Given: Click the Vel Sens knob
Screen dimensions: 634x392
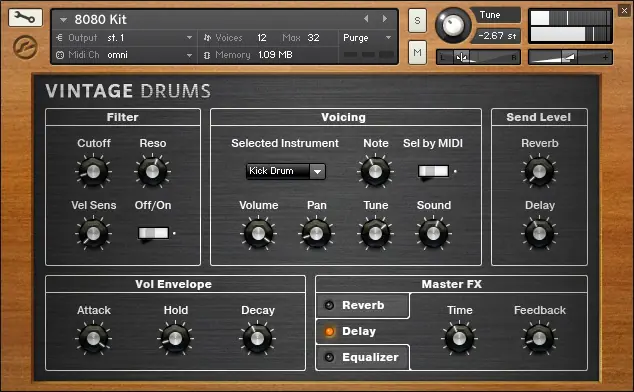Looking at the screenshot, I should click(x=93, y=233).
